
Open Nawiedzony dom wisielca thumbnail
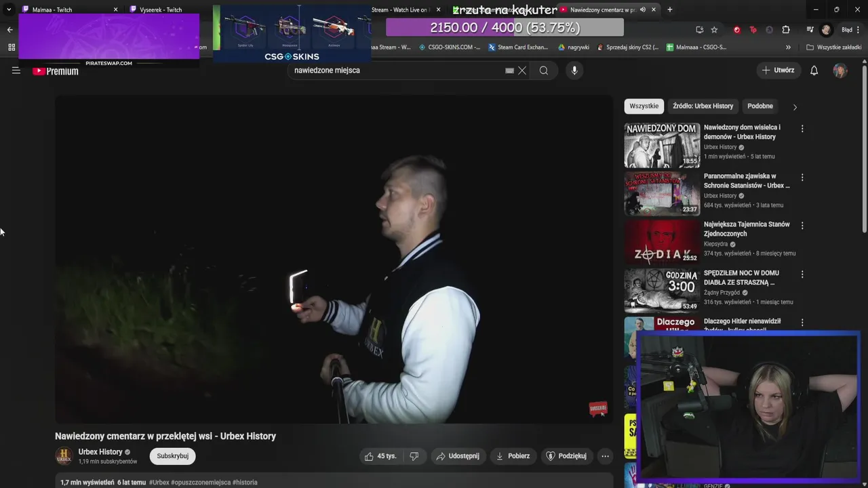pos(662,145)
